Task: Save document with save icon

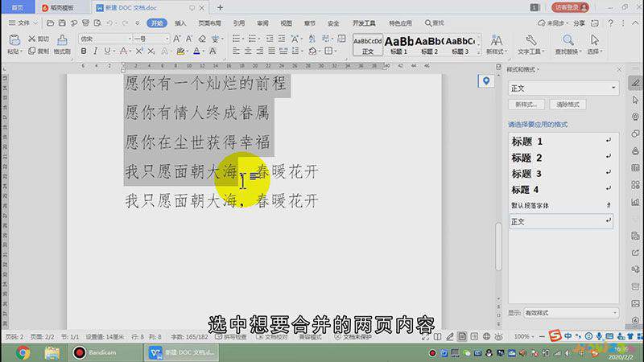Action: [x=62, y=23]
